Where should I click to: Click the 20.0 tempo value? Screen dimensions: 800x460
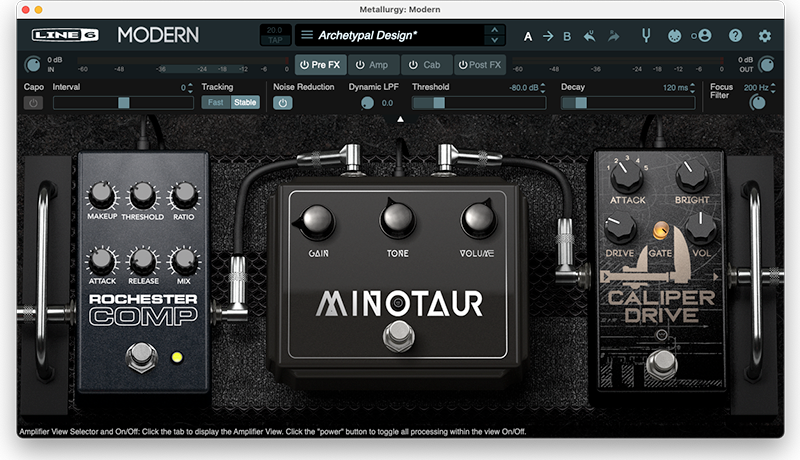point(274,30)
